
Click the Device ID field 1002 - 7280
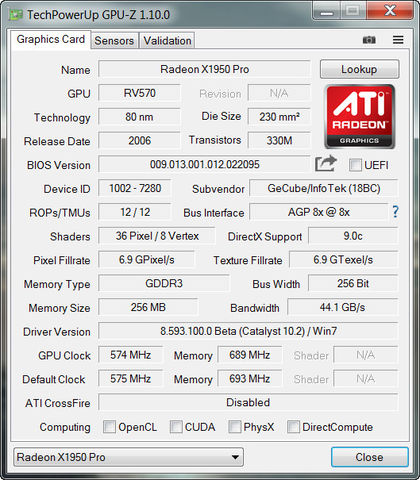click(135, 188)
